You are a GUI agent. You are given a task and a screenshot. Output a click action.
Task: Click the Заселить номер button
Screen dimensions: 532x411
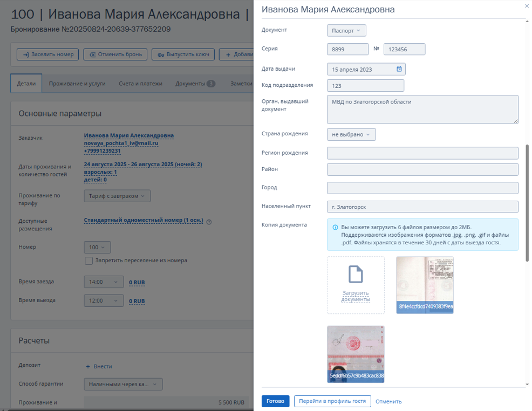click(48, 54)
